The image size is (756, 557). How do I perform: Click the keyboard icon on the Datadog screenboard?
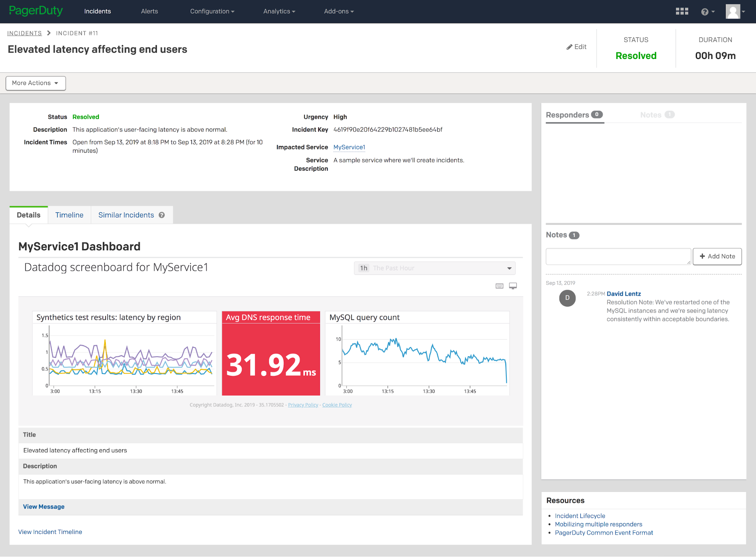pyautogui.click(x=499, y=286)
